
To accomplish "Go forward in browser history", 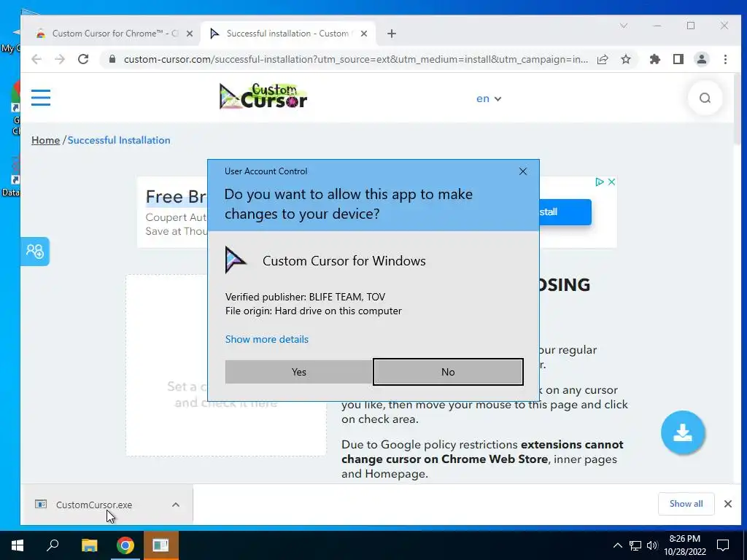I will 60,59.
